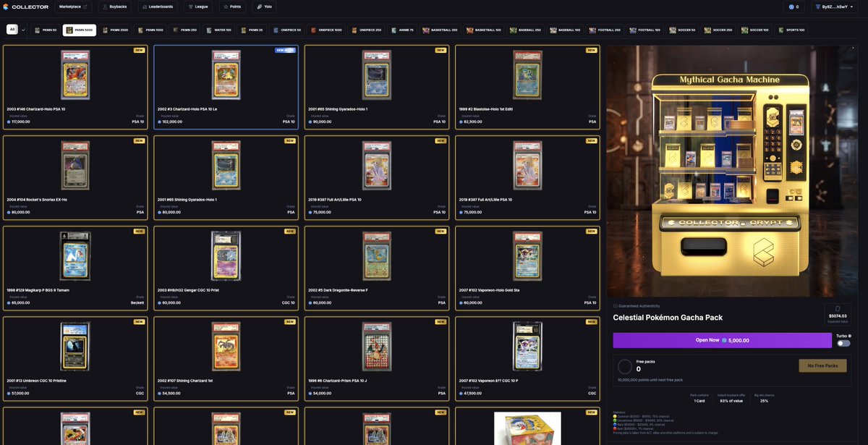Open the 1998 #129 Magikarp BGS 9 card image
The image size is (868, 445).
point(75,256)
